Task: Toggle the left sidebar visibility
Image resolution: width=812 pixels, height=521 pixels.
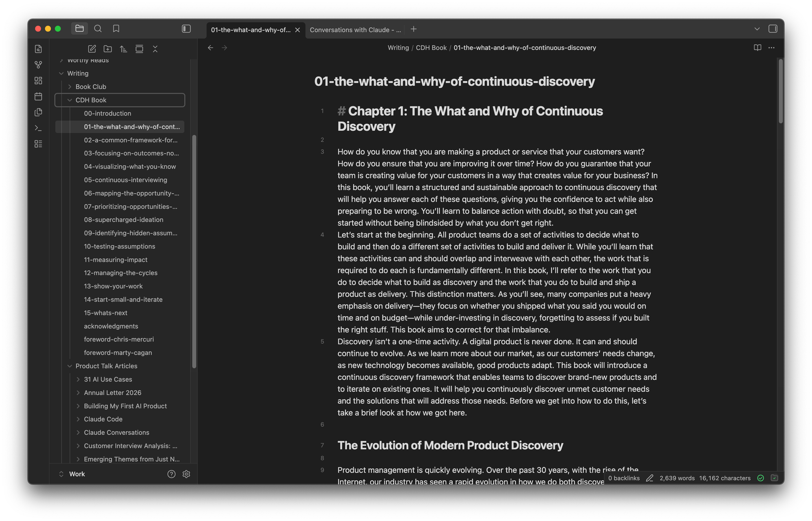Action: click(x=186, y=28)
